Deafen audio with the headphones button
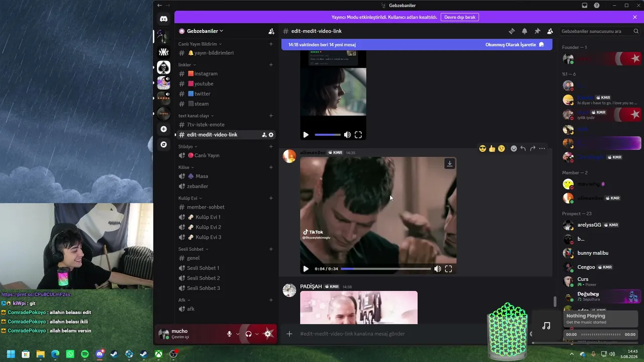644x362 pixels. [248, 334]
